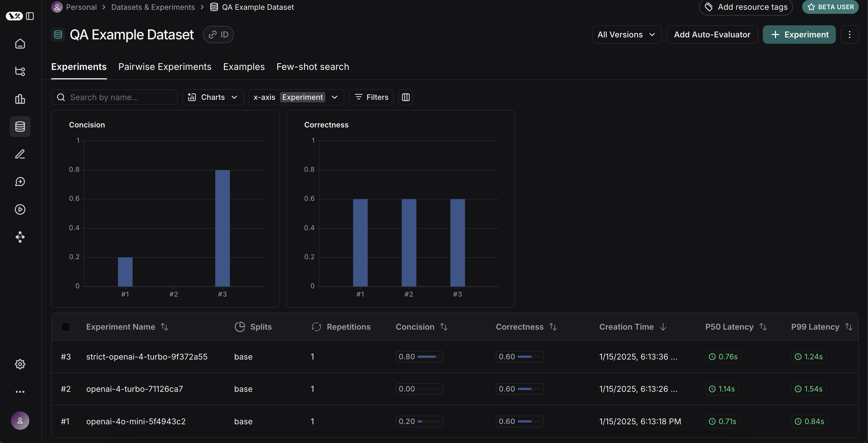Click the Datasets database sidebar icon

(20, 126)
